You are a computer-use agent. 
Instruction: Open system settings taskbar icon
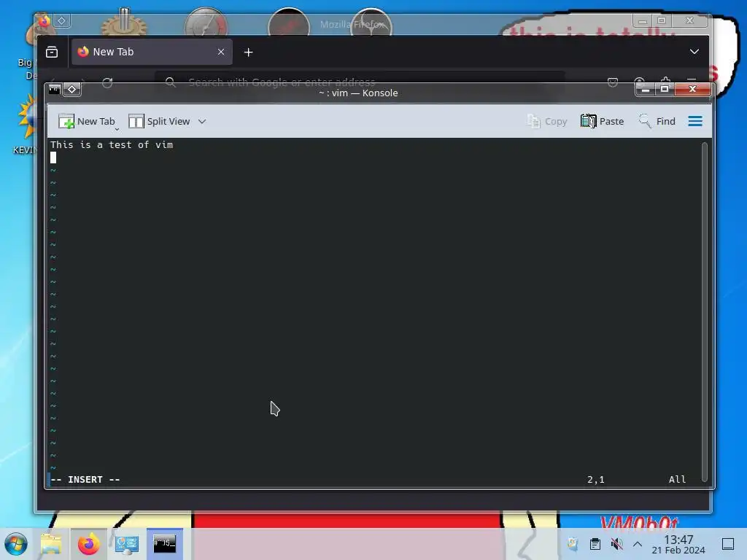(x=127, y=544)
